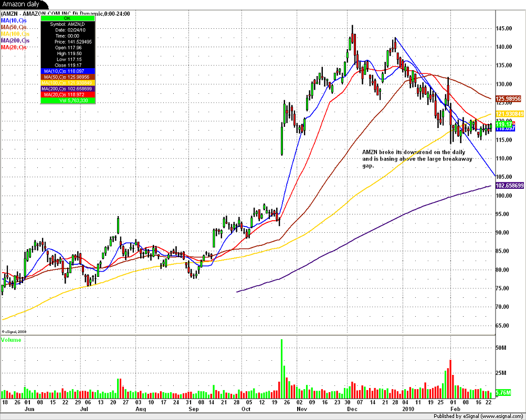Click the Symbol: AMZN,D row in data box
Viewport: 526px width, 420px height.
pyautogui.click(x=67, y=24)
